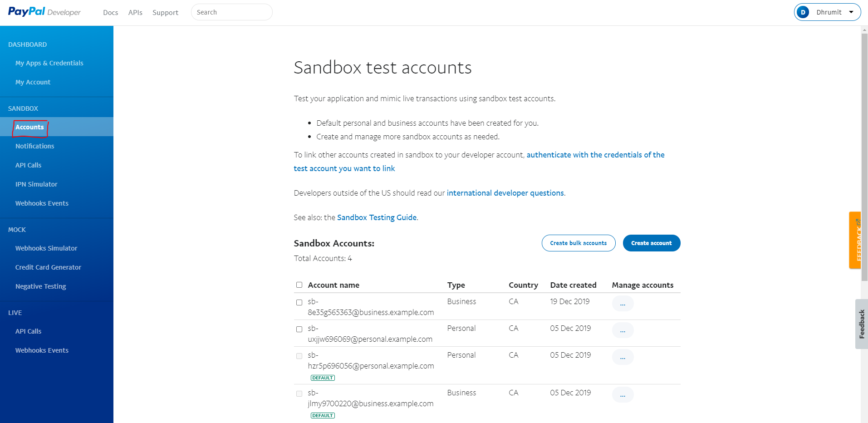Open the Docs menu
This screenshot has height=423, width=868.
coord(110,13)
